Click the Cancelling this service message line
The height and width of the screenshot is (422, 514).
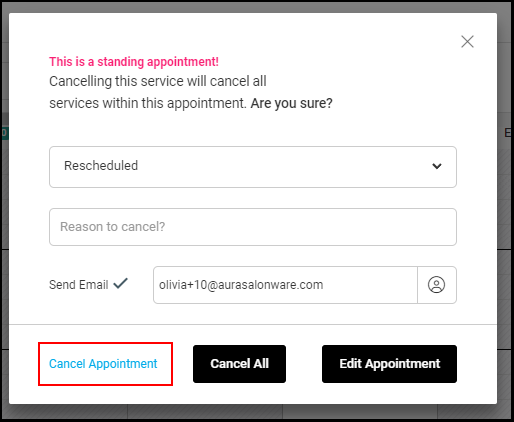click(x=158, y=81)
